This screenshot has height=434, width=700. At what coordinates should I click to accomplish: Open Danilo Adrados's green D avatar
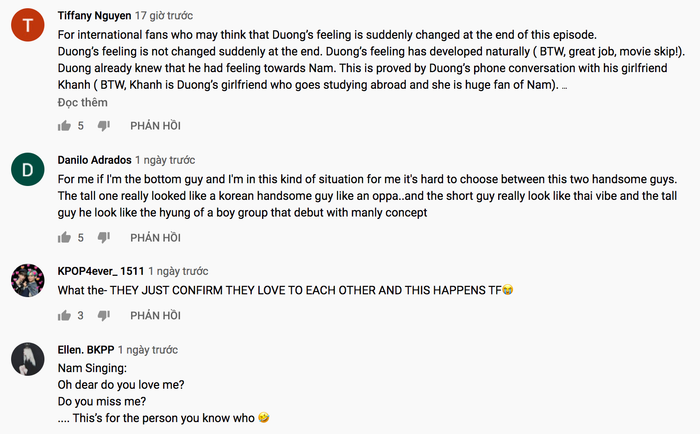(28, 170)
